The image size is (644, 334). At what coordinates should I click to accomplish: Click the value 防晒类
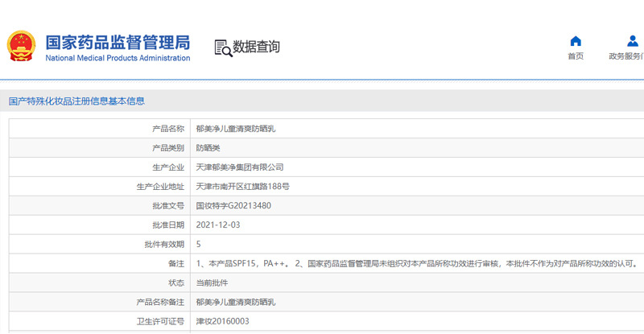(x=208, y=148)
